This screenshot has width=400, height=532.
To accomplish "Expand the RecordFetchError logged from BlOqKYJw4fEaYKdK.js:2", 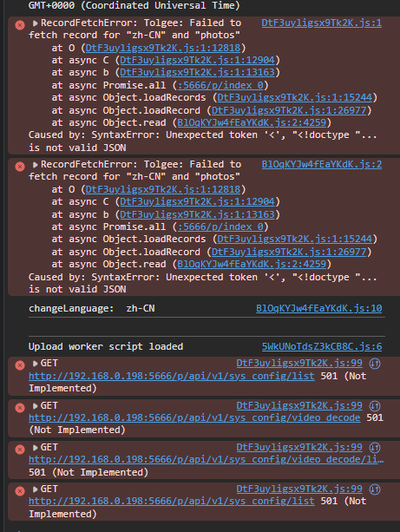I will (35, 165).
